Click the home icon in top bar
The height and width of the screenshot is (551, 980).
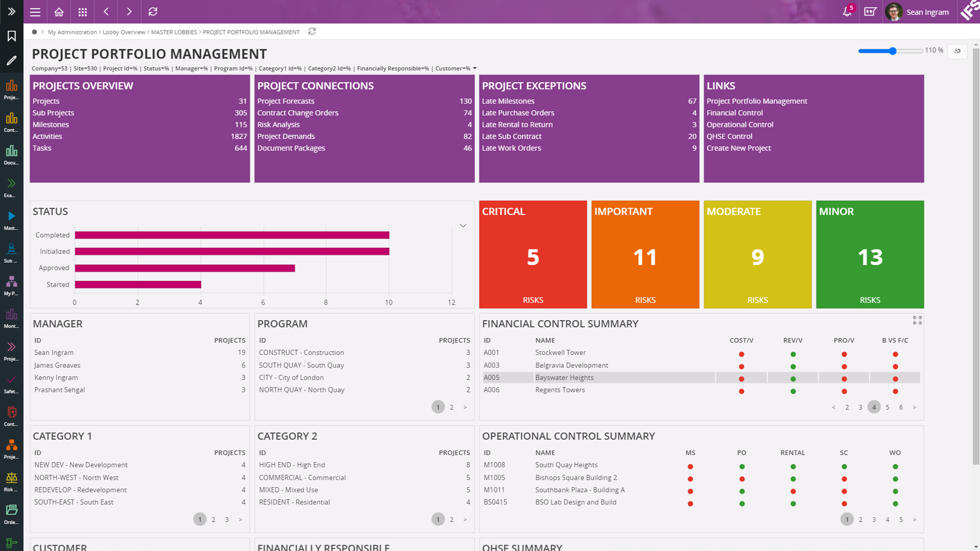pos(59,12)
